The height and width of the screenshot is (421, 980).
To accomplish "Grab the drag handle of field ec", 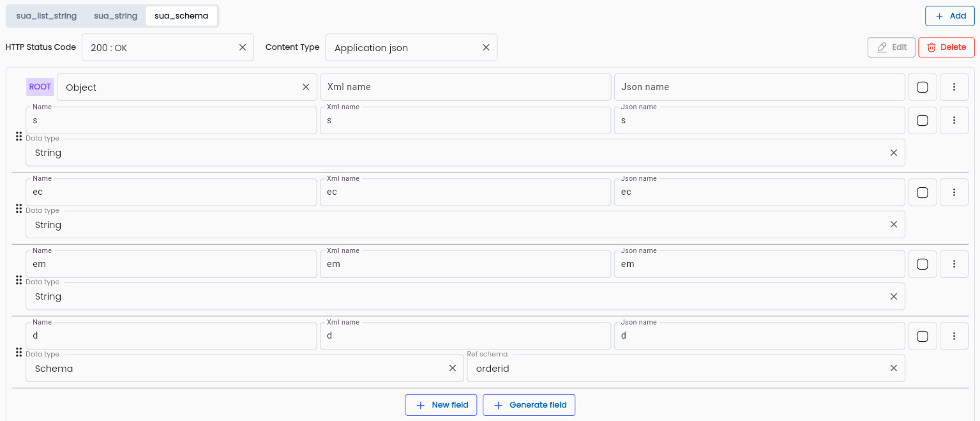I will (x=19, y=208).
